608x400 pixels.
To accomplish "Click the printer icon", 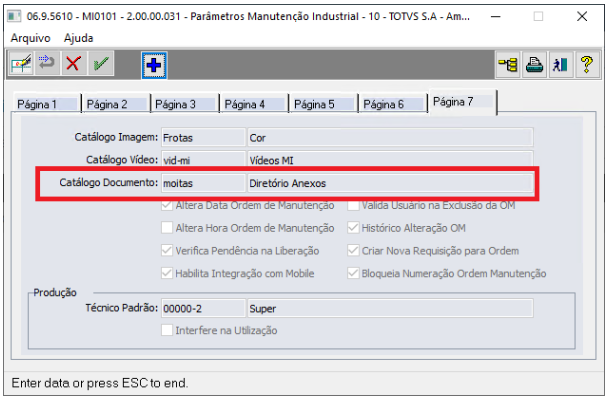I will point(534,64).
